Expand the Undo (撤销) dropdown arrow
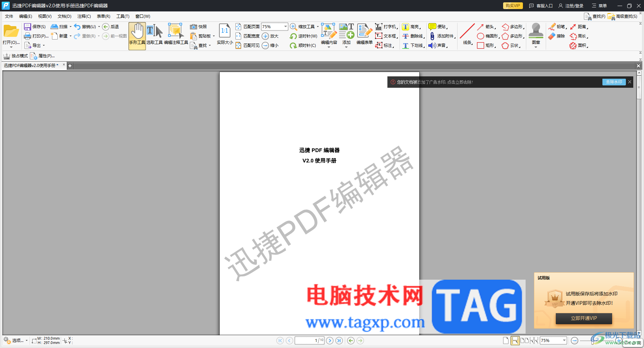This screenshot has height=348, width=644. [x=99, y=26]
